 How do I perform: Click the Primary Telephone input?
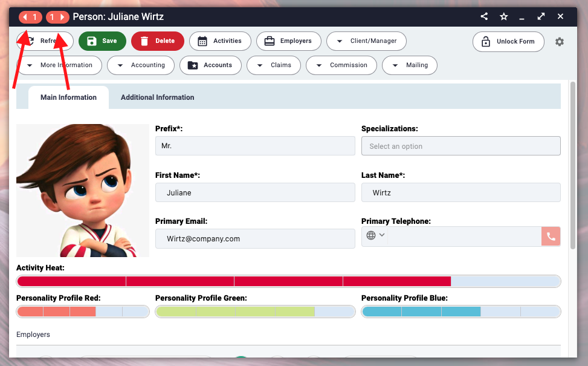(x=464, y=237)
